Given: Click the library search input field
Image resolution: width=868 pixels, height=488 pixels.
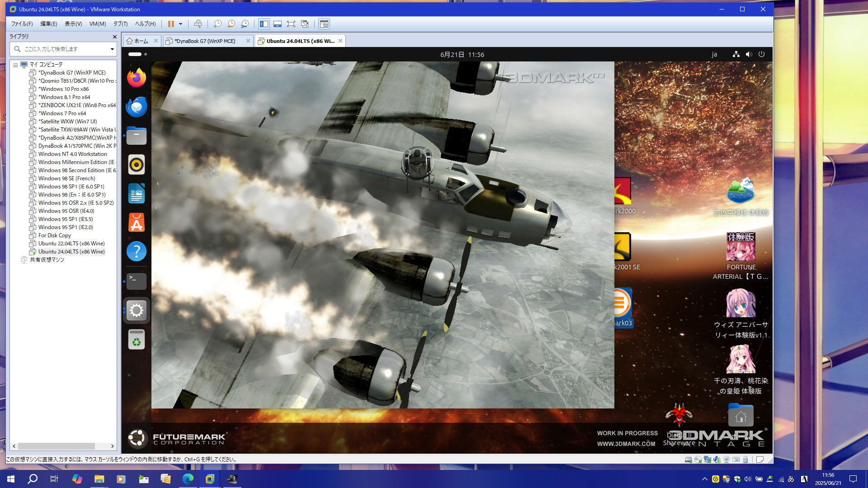Looking at the screenshot, I should [x=63, y=49].
